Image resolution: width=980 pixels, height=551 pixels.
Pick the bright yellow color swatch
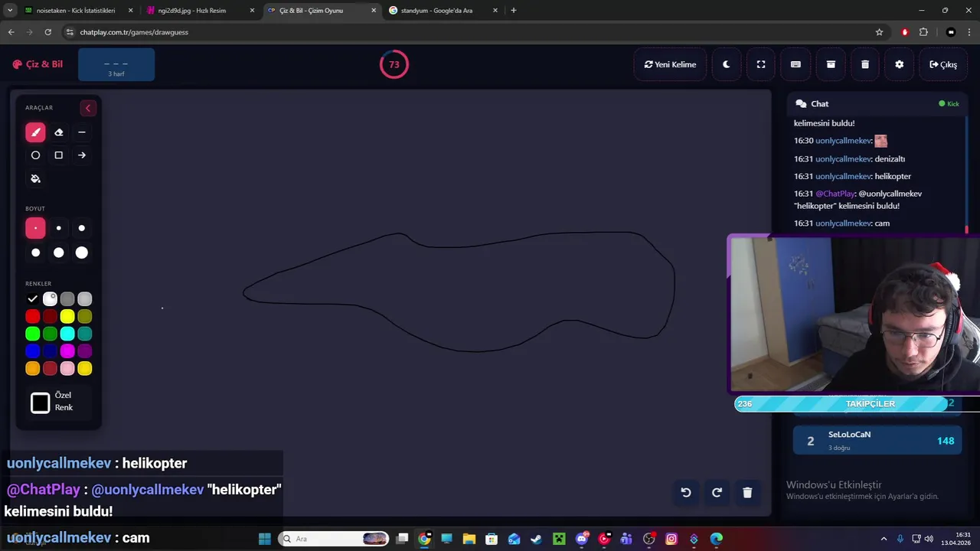(67, 317)
